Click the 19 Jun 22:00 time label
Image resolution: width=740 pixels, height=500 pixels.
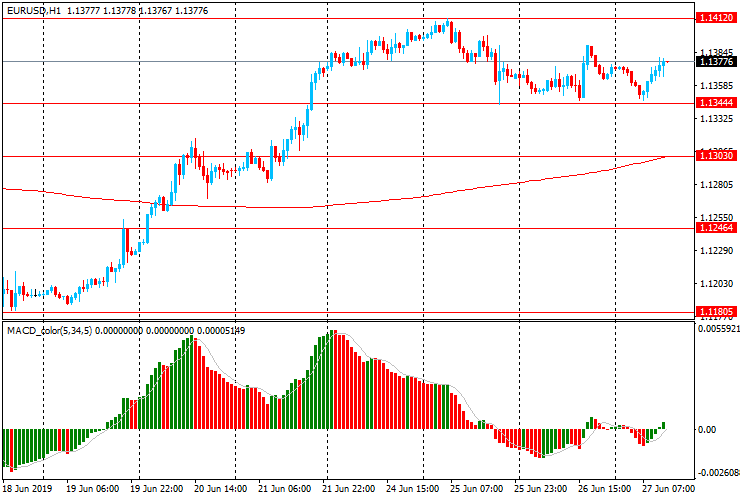156,488
